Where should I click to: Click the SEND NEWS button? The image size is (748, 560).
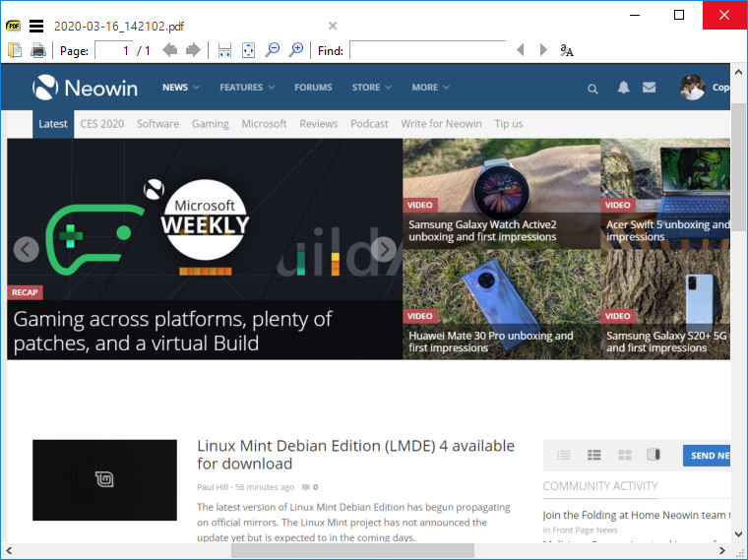coord(707,456)
